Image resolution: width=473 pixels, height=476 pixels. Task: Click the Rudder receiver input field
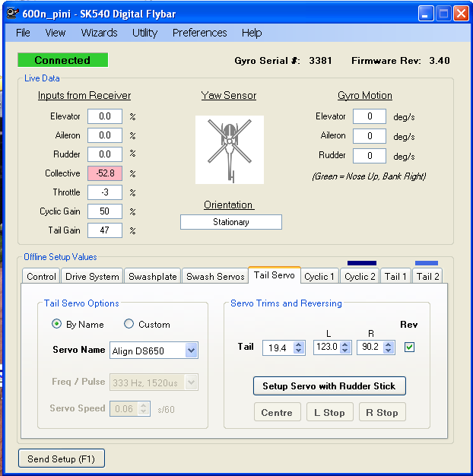click(105, 154)
